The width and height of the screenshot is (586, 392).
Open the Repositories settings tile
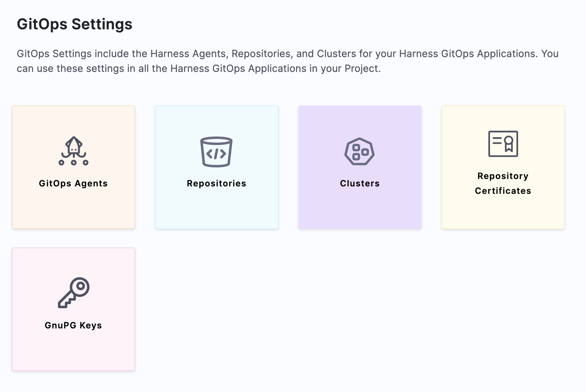216,167
